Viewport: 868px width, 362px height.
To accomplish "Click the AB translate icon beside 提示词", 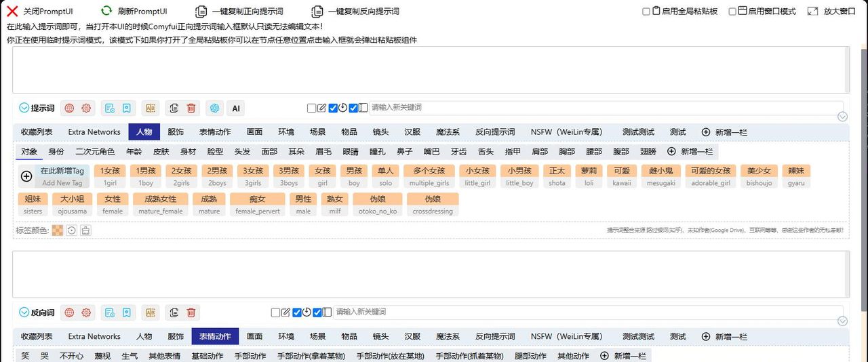I will point(151,108).
